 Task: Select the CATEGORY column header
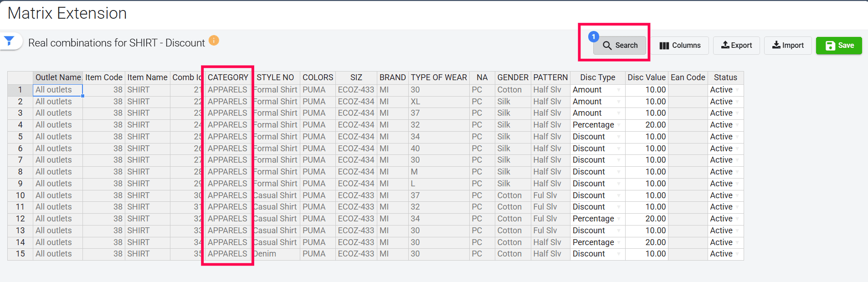[228, 77]
